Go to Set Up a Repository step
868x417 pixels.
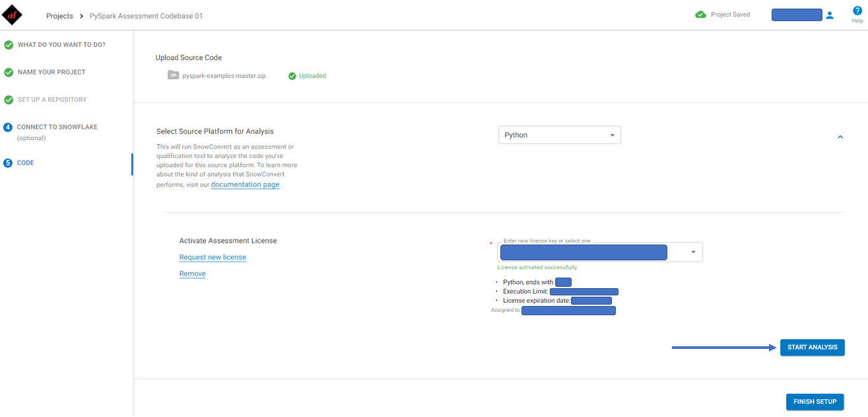point(52,100)
